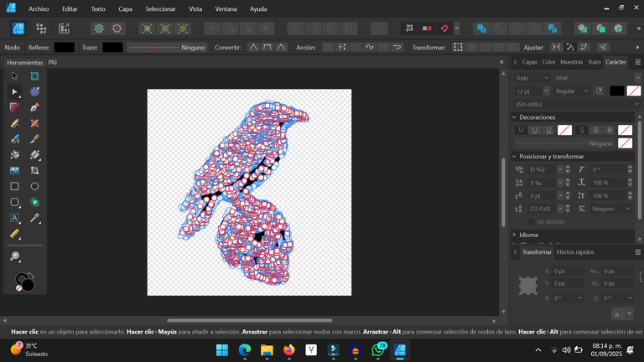Screen dimensions: 644x362
Task: Collapse the Posicionar y transformar section
Action: click(x=514, y=157)
